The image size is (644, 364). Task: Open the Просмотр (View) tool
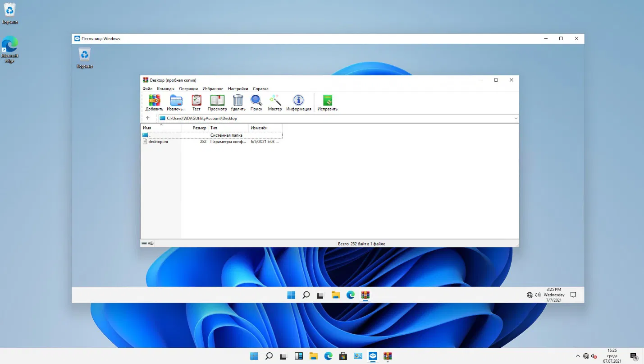[x=217, y=102]
